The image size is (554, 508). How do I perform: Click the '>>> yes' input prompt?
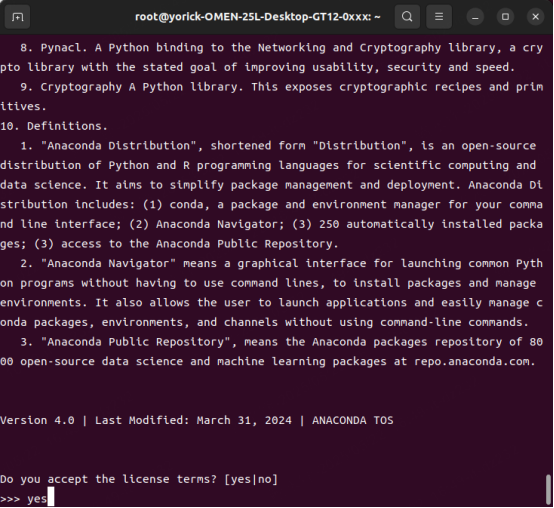click(24, 498)
